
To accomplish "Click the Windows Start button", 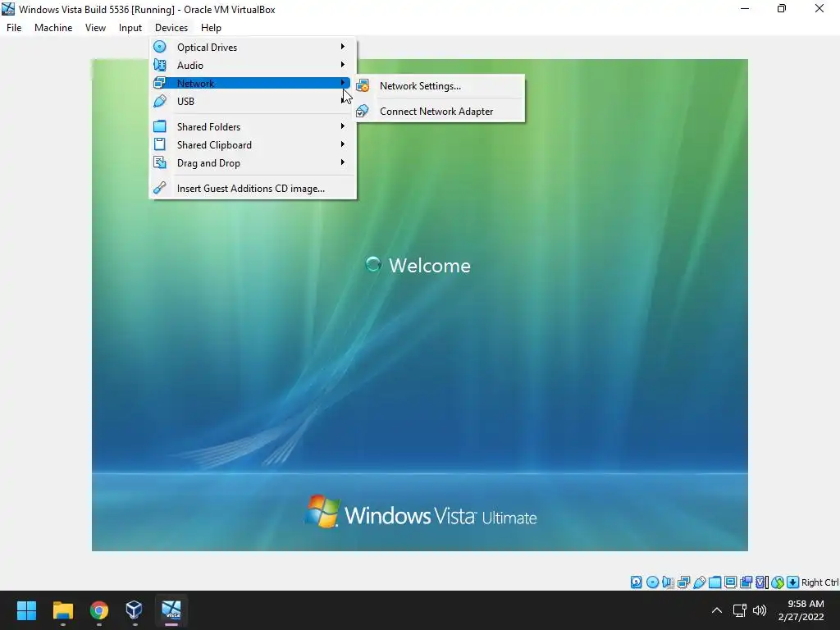I will [x=26, y=610].
